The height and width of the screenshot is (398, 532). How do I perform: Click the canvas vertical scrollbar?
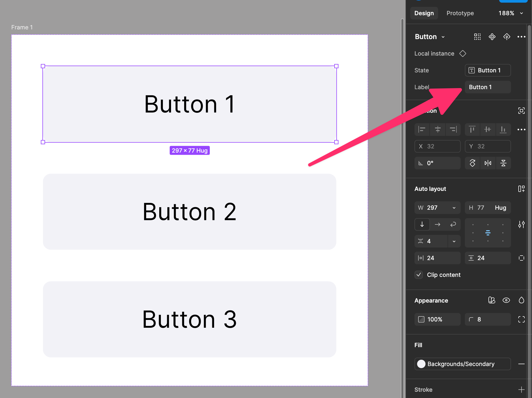click(402, 208)
